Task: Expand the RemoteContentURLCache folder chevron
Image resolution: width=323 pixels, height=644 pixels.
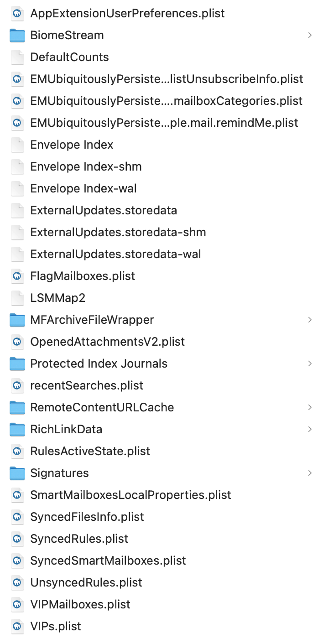Action: click(310, 407)
